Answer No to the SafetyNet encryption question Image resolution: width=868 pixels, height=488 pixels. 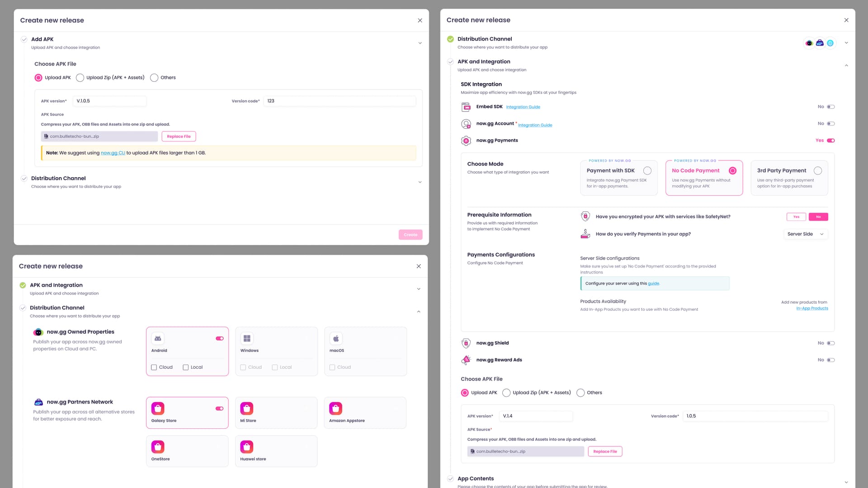click(x=818, y=217)
